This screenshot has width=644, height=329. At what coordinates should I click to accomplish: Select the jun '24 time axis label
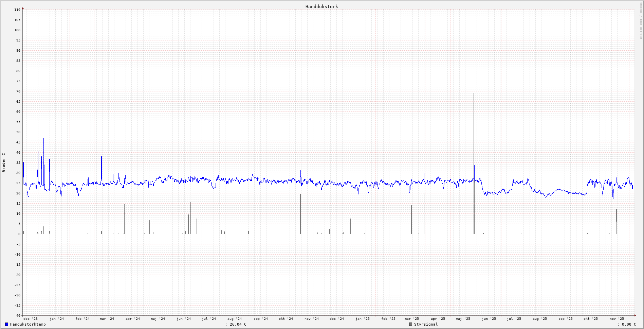184,319
